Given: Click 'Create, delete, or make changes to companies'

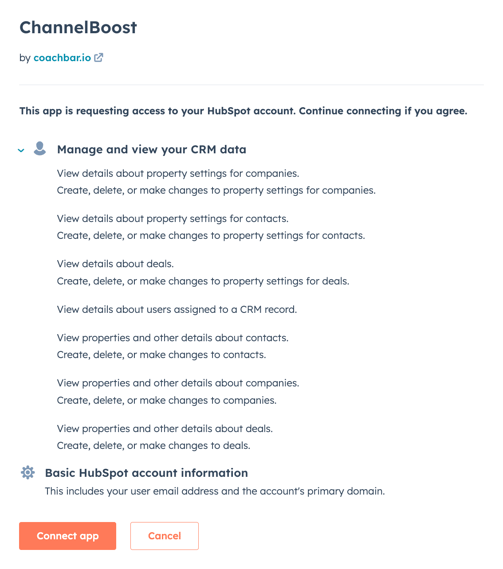Looking at the screenshot, I should [167, 400].
